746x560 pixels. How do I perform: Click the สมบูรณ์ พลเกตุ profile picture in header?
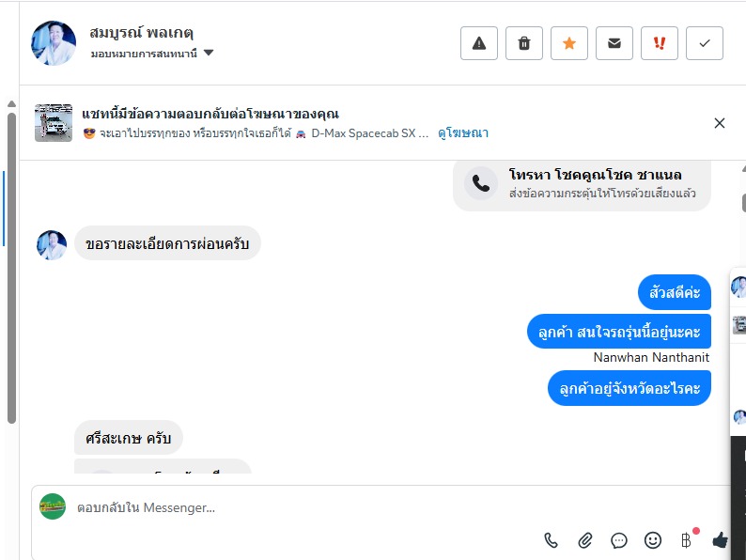coord(54,42)
